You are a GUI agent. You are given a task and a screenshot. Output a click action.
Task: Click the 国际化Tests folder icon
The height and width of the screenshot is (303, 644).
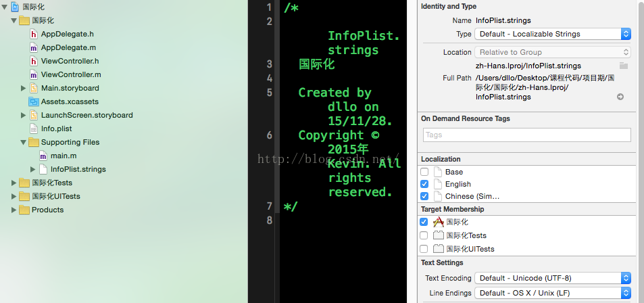[24, 183]
